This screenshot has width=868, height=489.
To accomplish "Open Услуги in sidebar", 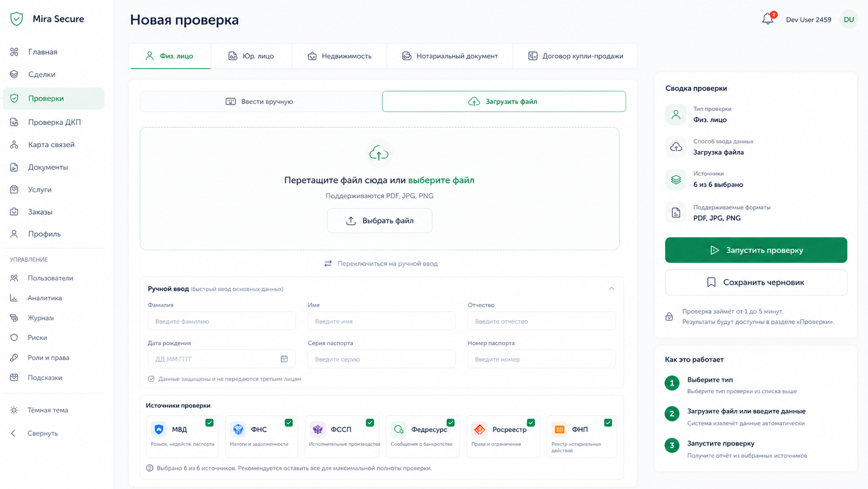I will [53, 190].
